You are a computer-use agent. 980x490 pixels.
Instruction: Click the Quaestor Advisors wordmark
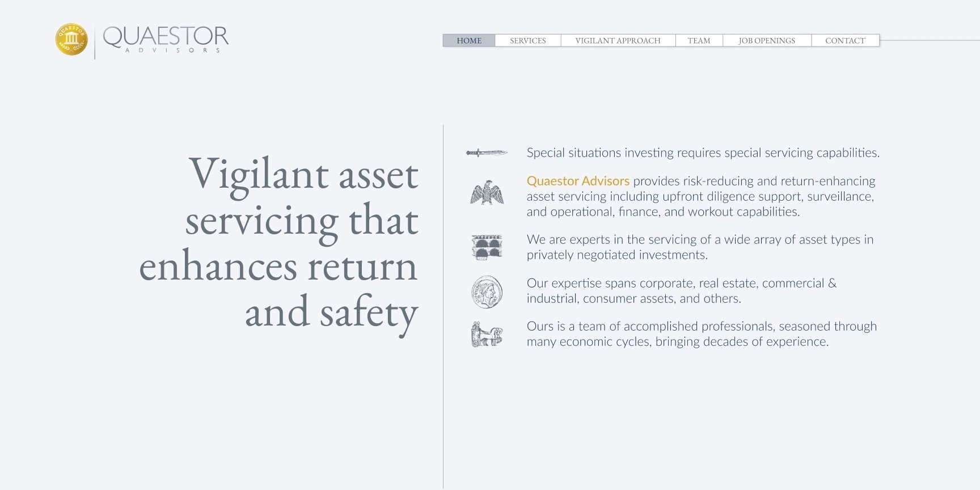pyautogui.click(x=166, y=39)
